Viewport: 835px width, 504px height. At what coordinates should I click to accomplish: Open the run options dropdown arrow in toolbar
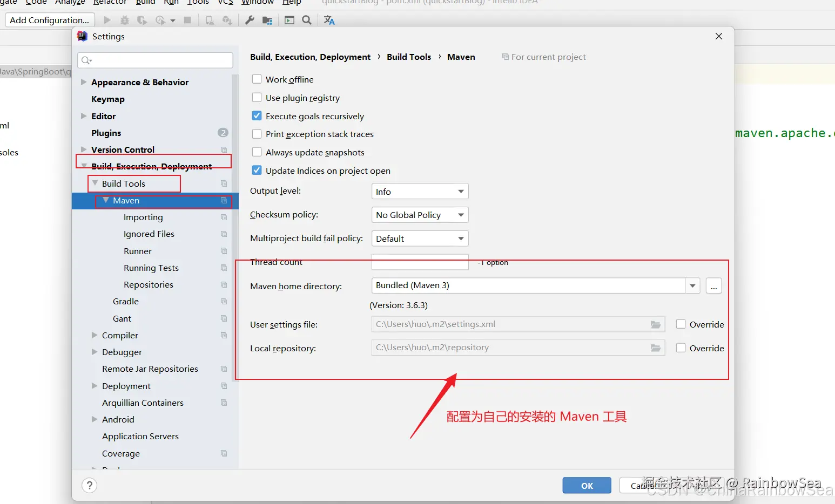point(173,21)
